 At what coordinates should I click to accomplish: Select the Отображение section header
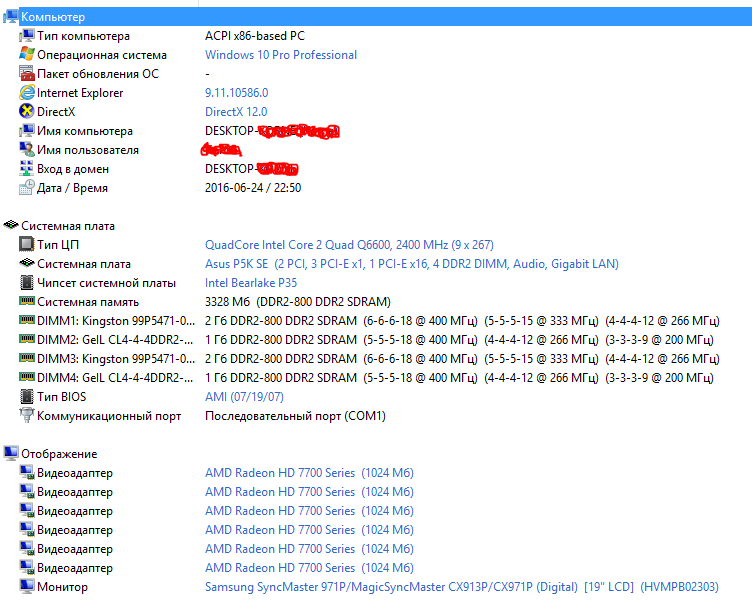point(59,454)
